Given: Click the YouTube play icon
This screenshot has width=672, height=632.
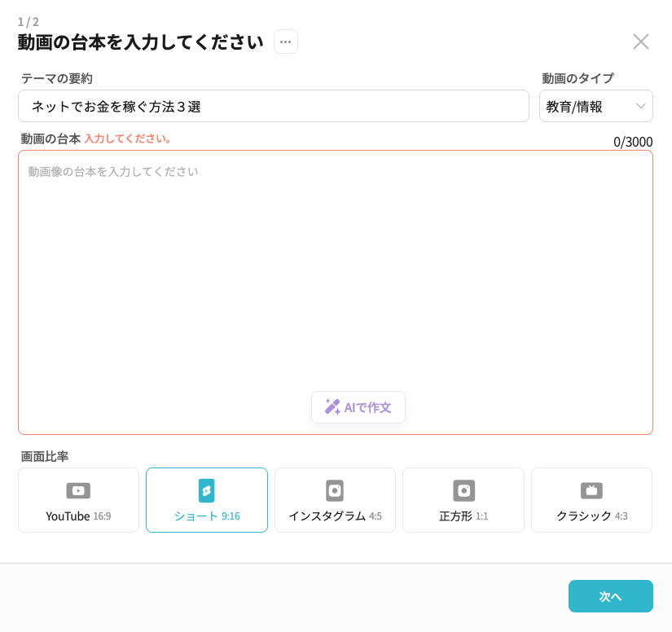Looking at the screenshot, I should point(78,490).
